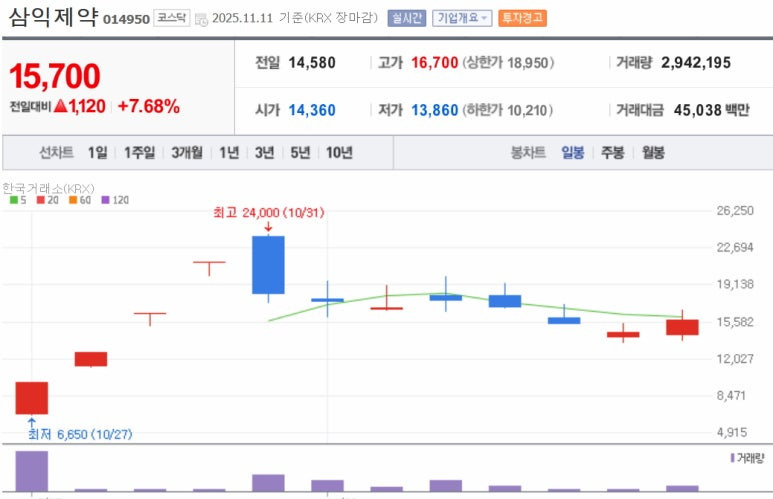The image size is (773, 499).
Task: Click the orange 60-day moving average swatch
Action: [x=73, y=200]
